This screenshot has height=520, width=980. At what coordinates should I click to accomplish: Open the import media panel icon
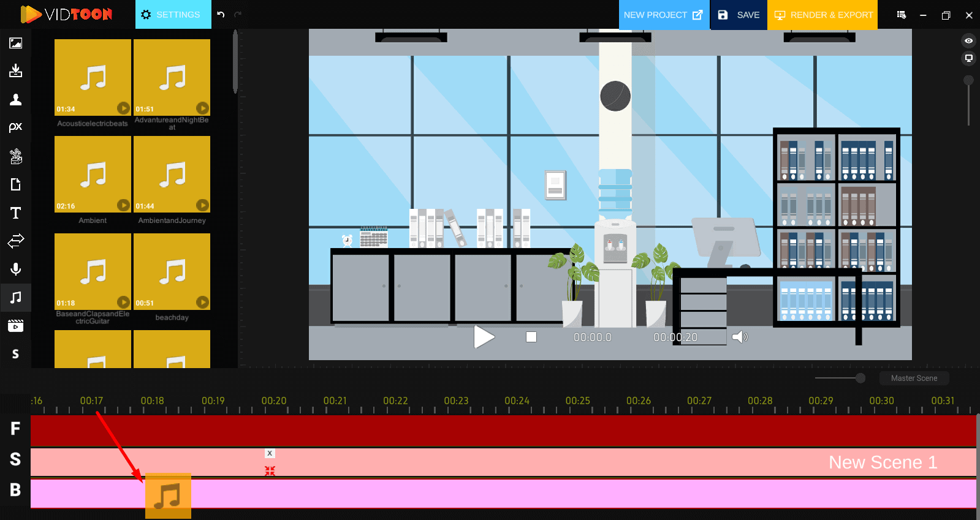point(15,70)
